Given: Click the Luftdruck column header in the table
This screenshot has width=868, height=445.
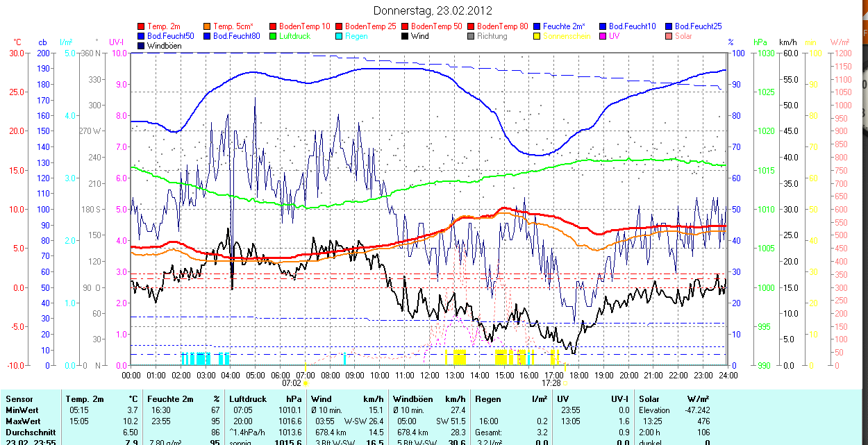Looking at the screenshot, I should coord(247,399).
